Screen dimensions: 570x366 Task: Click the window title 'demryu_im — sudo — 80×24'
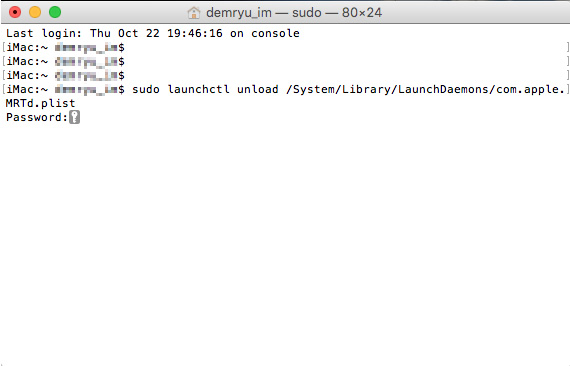294,13
